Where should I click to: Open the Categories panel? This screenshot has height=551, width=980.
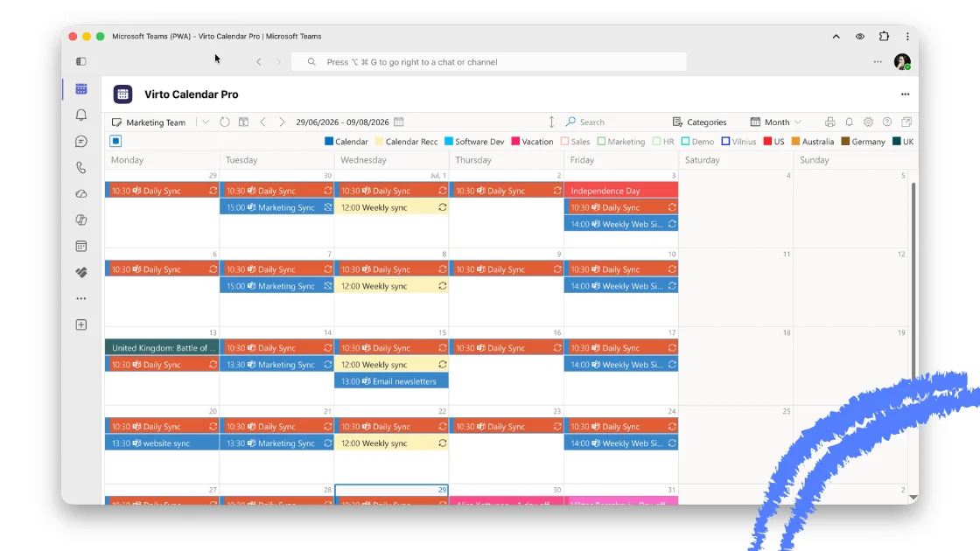click(699, 122)
